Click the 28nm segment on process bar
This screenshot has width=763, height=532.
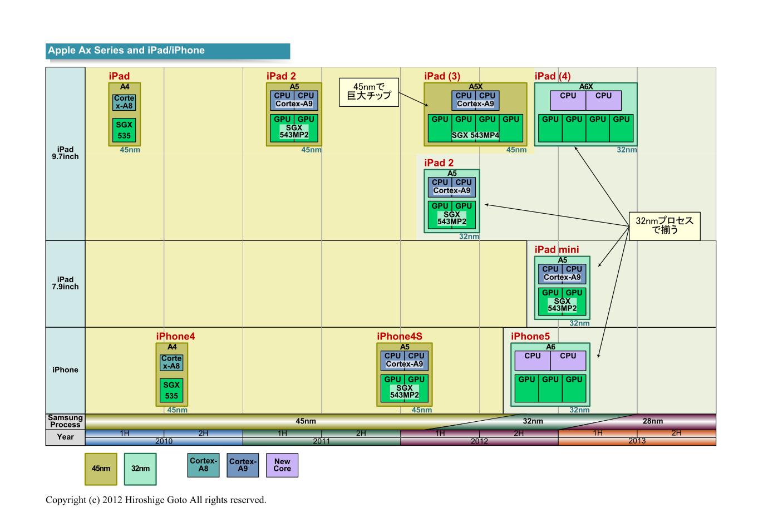tap(652, 421)
